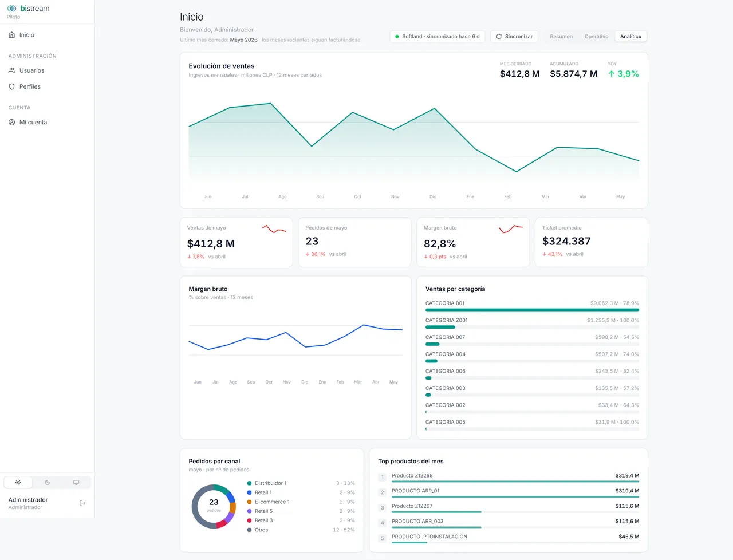Click the Retail 3 legend dot
Viewport: 733px width, 560px height.
tap(249, 520)
